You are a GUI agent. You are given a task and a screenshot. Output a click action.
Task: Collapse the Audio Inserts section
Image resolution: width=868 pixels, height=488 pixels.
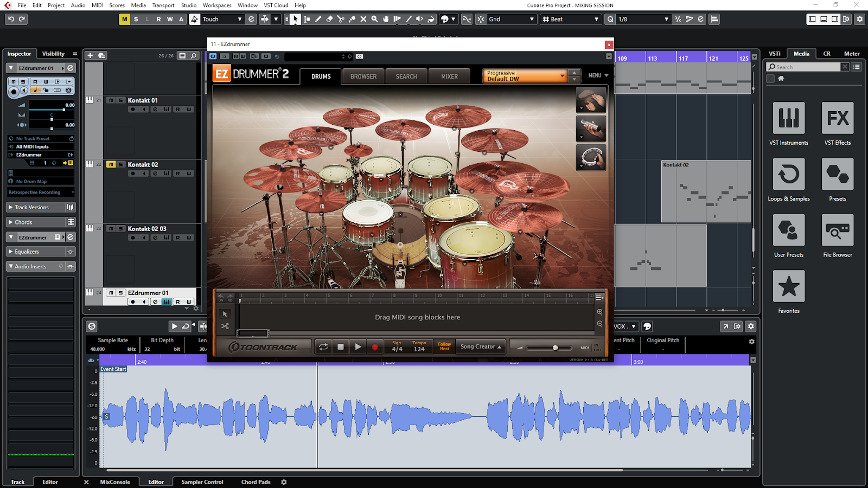pyautogui.click(x=41, y=266)
